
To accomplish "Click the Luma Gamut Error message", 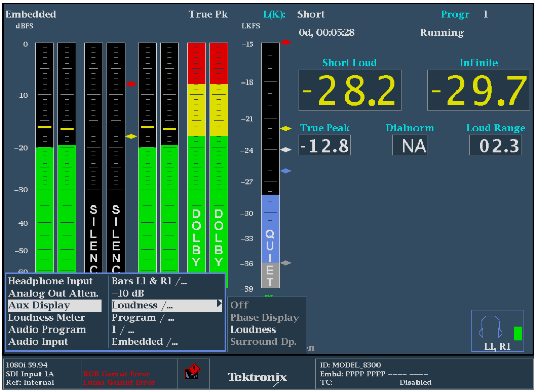I will (x=119, y=382).
